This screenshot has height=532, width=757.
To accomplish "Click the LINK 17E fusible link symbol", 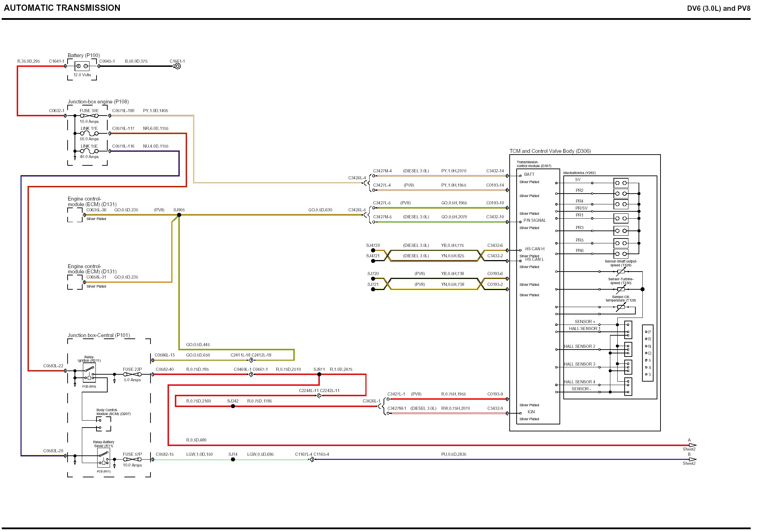I will (x=89, y=133).
